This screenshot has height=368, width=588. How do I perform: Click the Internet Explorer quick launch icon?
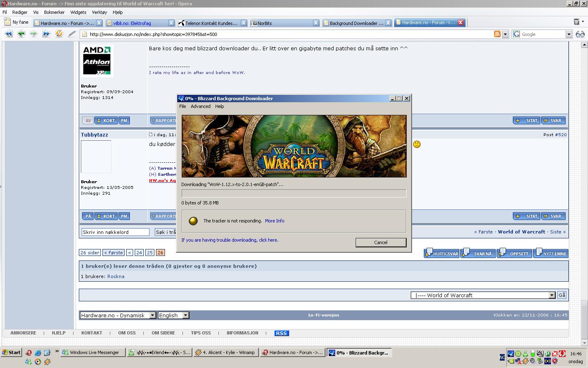tap(38, 352)
